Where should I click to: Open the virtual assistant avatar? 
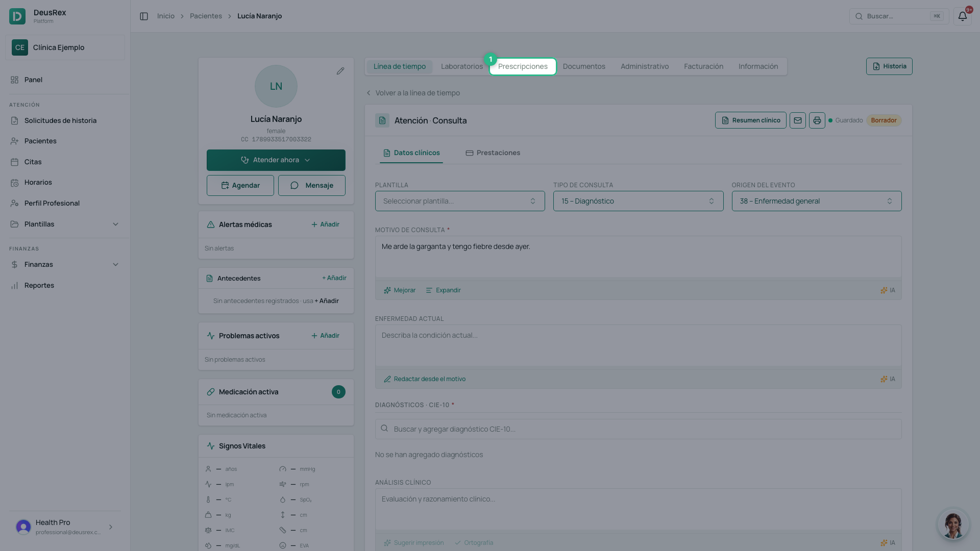tap(953, 524)
